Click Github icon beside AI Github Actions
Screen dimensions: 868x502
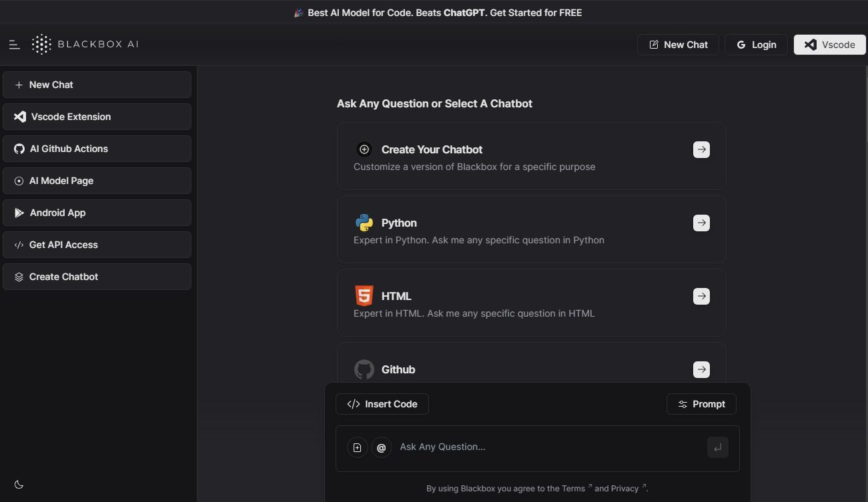(19, 149)
